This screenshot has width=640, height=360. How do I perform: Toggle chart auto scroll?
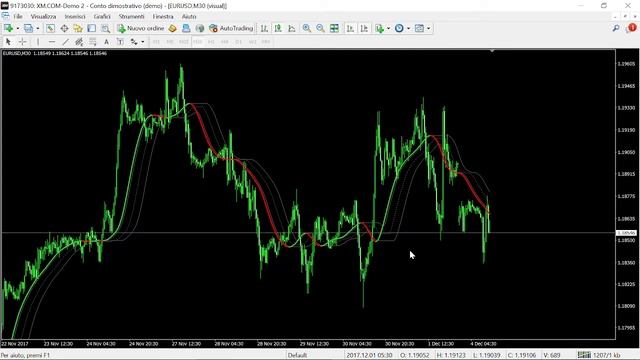(x=350, y=28)
